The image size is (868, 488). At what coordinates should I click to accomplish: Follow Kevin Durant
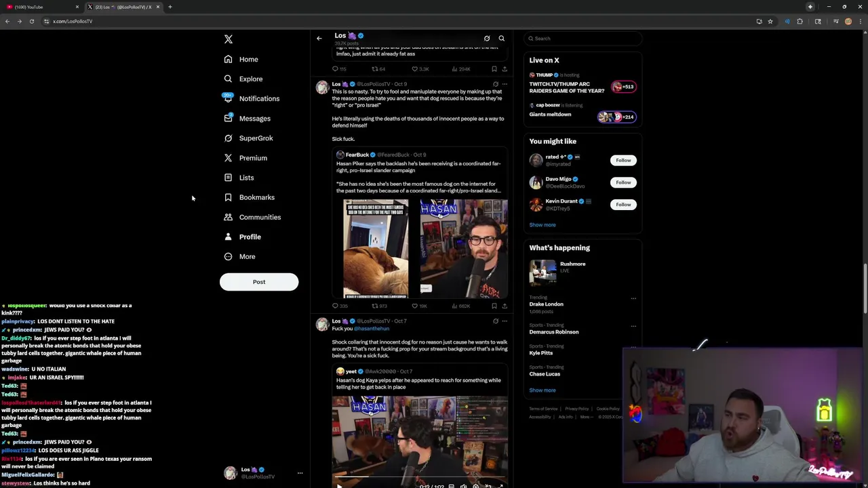(623, 205)
